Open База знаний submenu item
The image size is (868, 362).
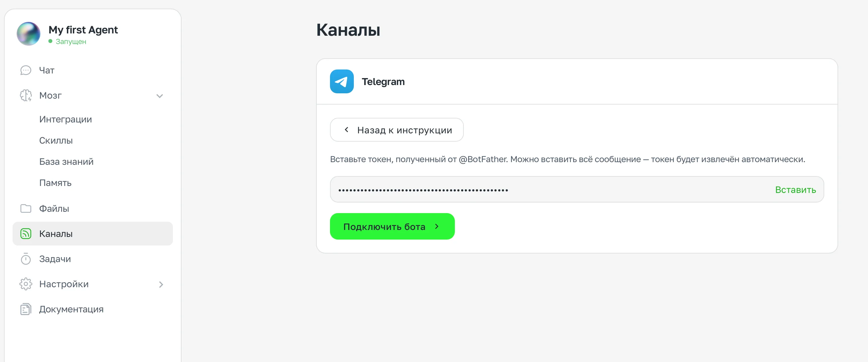click(x=66, y=161)
